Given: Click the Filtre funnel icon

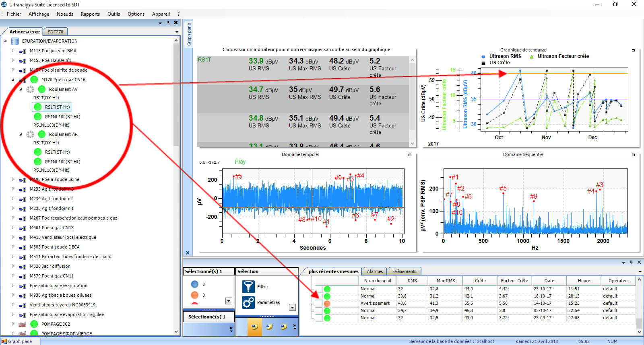Looking at the screenshot, I should pos(248,286).
